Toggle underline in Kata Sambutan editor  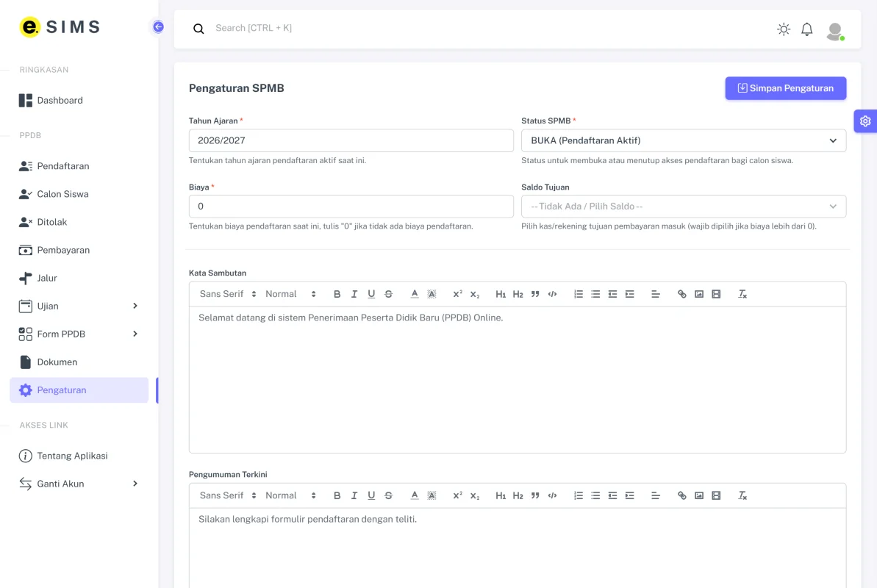[x=371, y=294]
